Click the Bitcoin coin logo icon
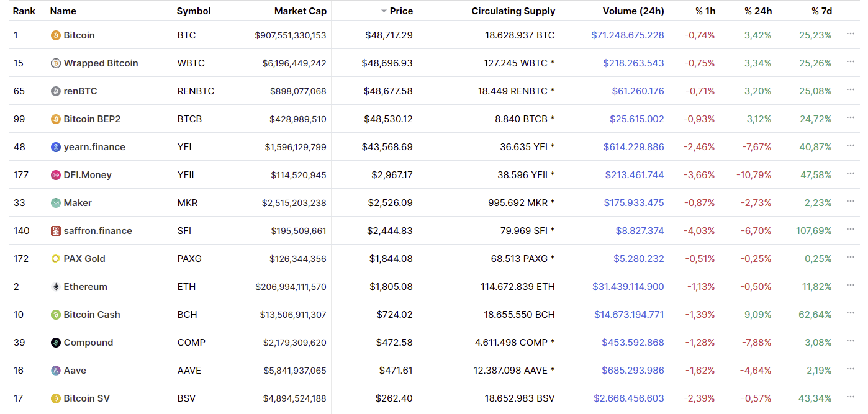868x414 pixels. pyautogui.click(x=56, y=35)
